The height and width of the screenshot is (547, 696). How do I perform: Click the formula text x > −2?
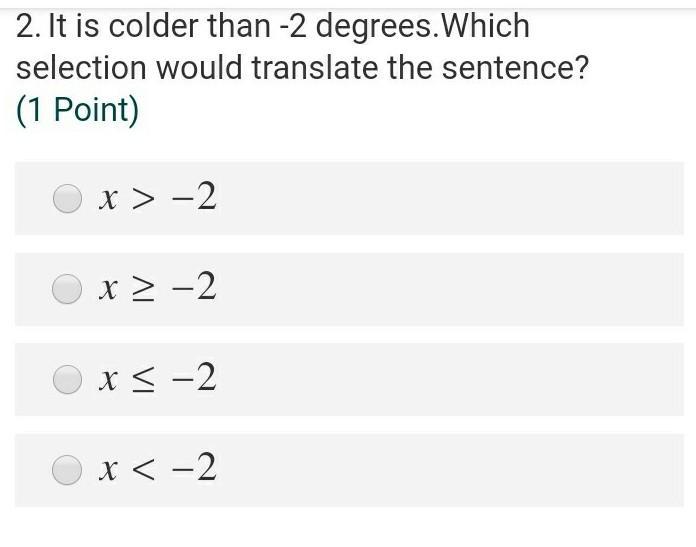tap(158, 197)
